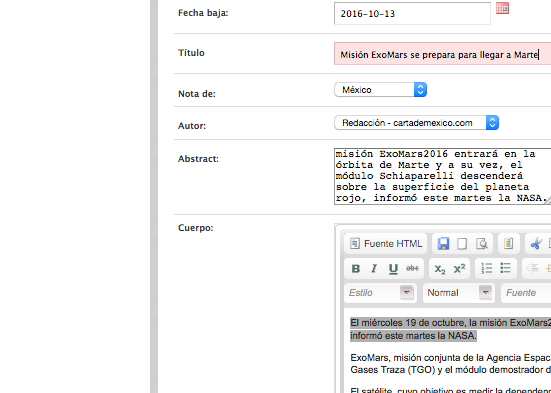The height and width of the screenshot is (393, 551).
Task: Click the Fuente HTML source button
Action: click(x=385, y=244)
